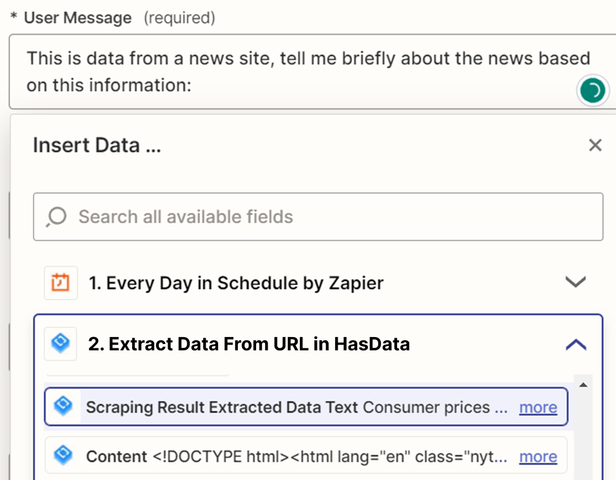Select the Extract Data From URL heading
616x480 pixels.
tap(249, 344)
